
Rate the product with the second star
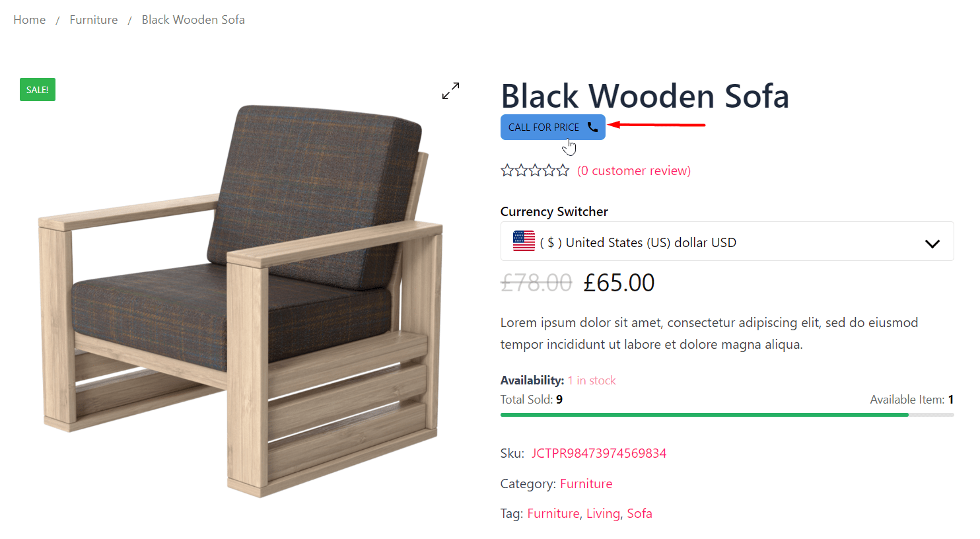[x=521, y=170]
